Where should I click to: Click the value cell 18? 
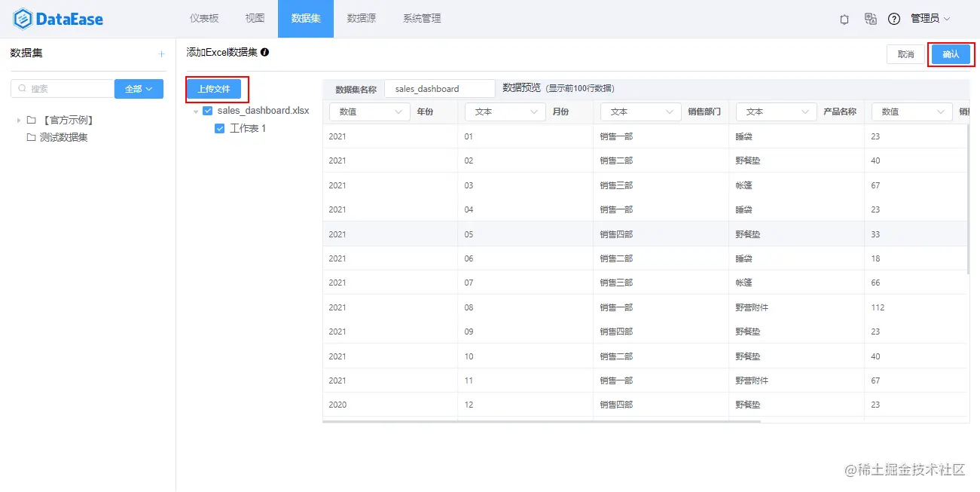(875, 258)
